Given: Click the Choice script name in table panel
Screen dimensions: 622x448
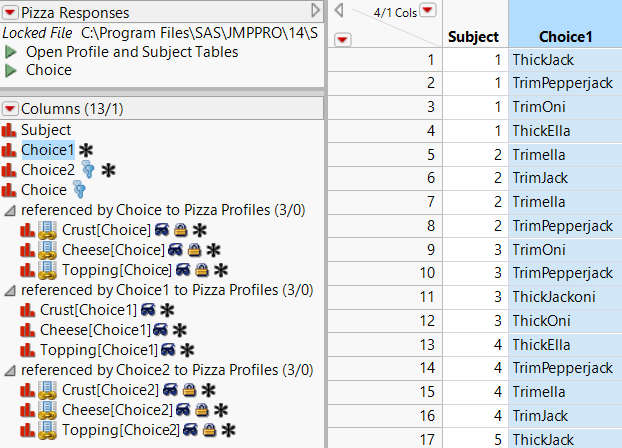Looking at the screenshot, I should (48, 71).
